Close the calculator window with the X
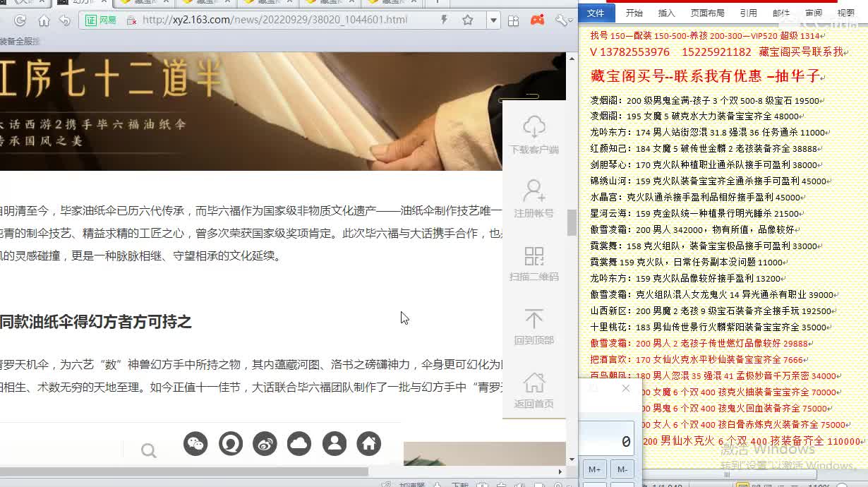Image resolution: width=868 pixels, height=487 pixels. (626, 388)
